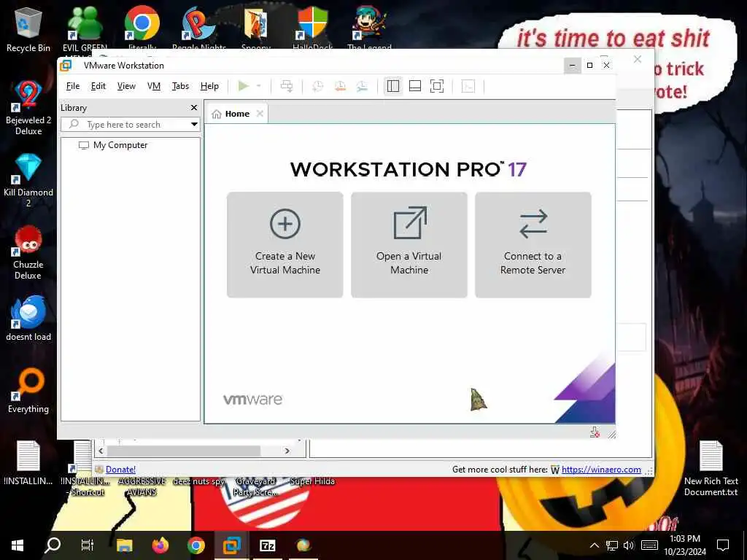The width and height of the screenshot is (747, 560).
Task: Open the View menu
Action: (126, 86)
